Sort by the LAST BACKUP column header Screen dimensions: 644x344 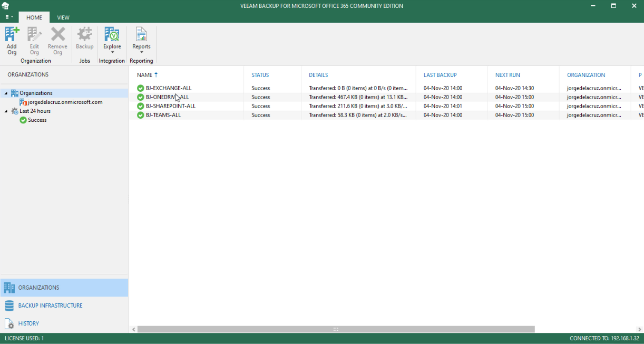click(440, 75)
